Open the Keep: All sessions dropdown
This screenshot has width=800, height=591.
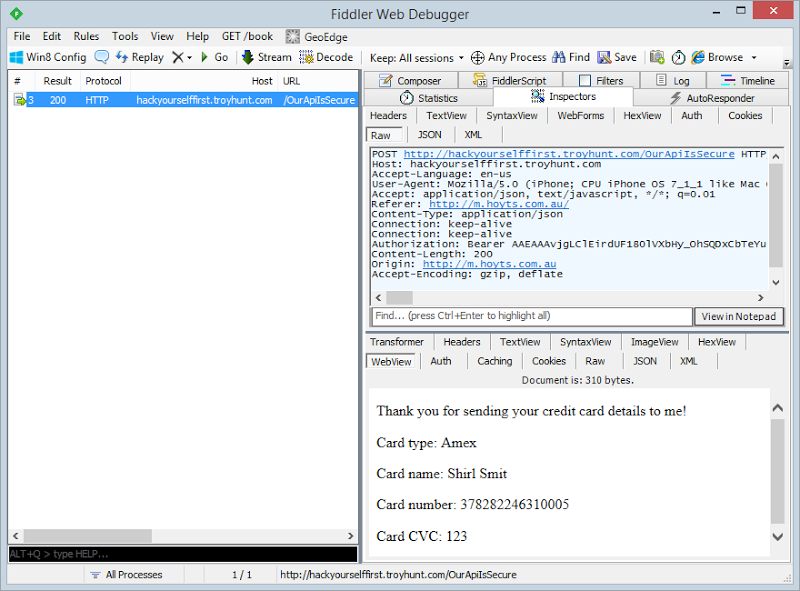(x=416, y=58)
